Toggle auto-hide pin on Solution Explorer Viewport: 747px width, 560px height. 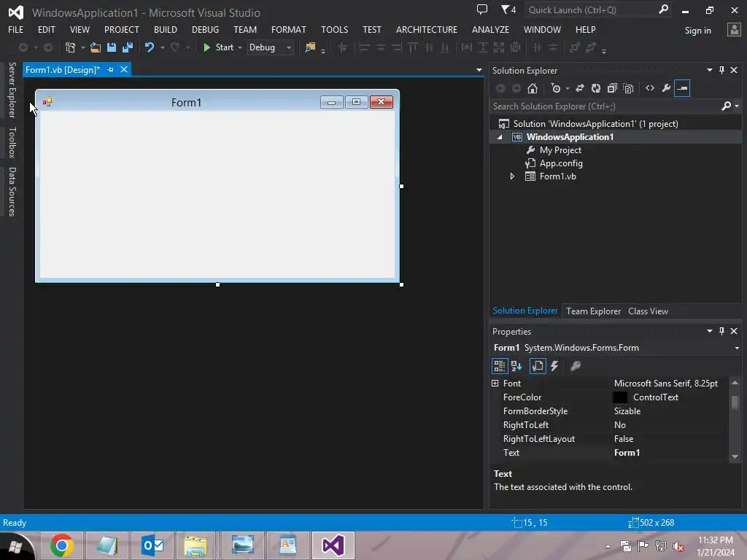click(721, 70)
